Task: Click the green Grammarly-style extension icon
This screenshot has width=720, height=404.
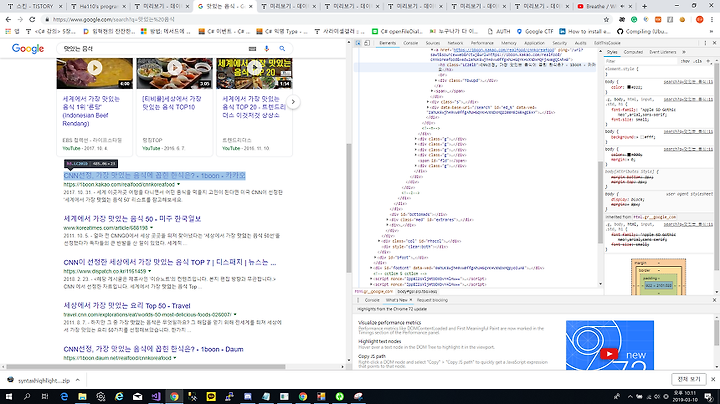Action: [634, 19]
